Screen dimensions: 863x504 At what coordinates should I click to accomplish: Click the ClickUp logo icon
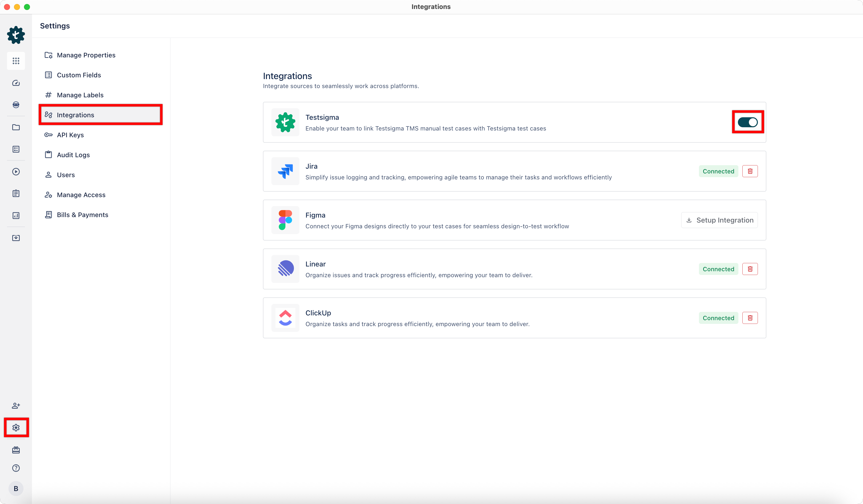(x=285, y=318)
